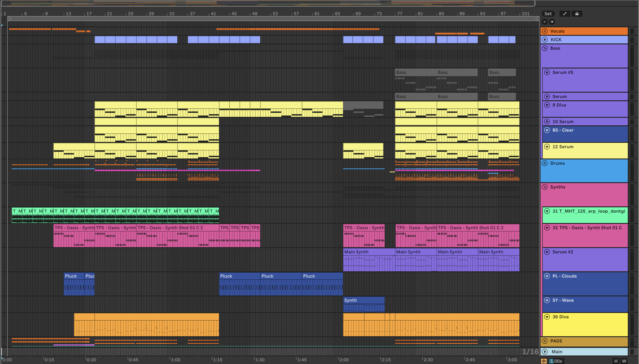This screenshot has width=639, height=364.
Task: Jump to previous locator arrow
Action: coord(545,22)
